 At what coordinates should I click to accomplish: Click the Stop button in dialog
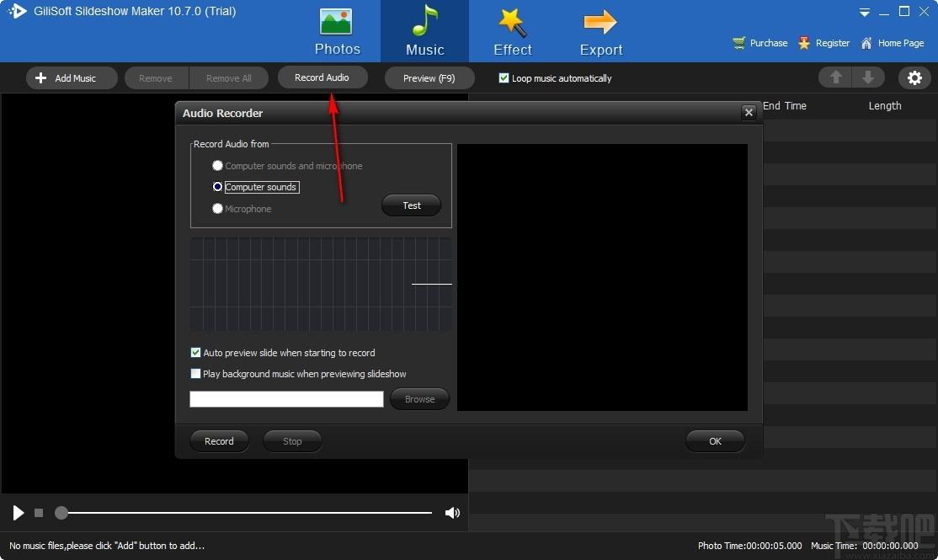292,441
